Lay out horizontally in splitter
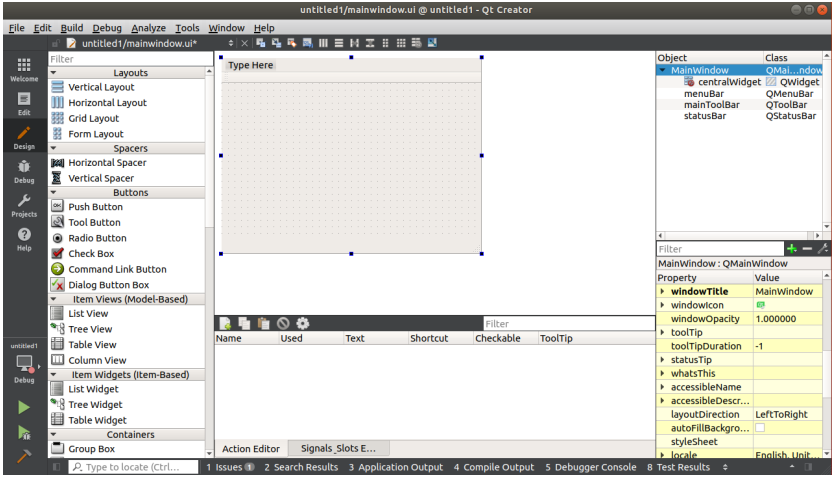This screenshot has height=478, width=836. tap(354, 43)
